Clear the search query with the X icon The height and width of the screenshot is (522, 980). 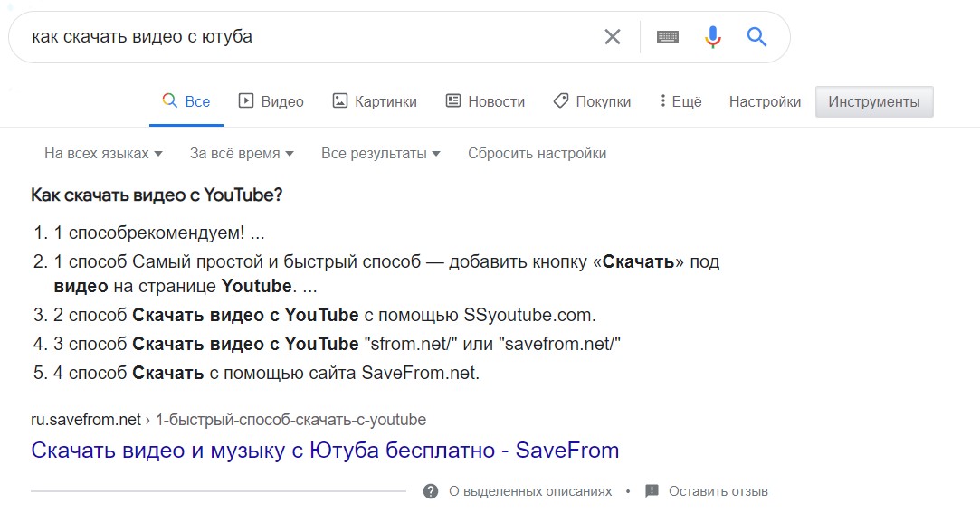point(613,37)
